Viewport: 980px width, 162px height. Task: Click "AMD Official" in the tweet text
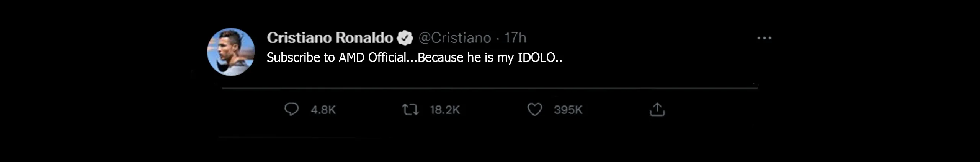pyautogui.click(x=372, y=58)
